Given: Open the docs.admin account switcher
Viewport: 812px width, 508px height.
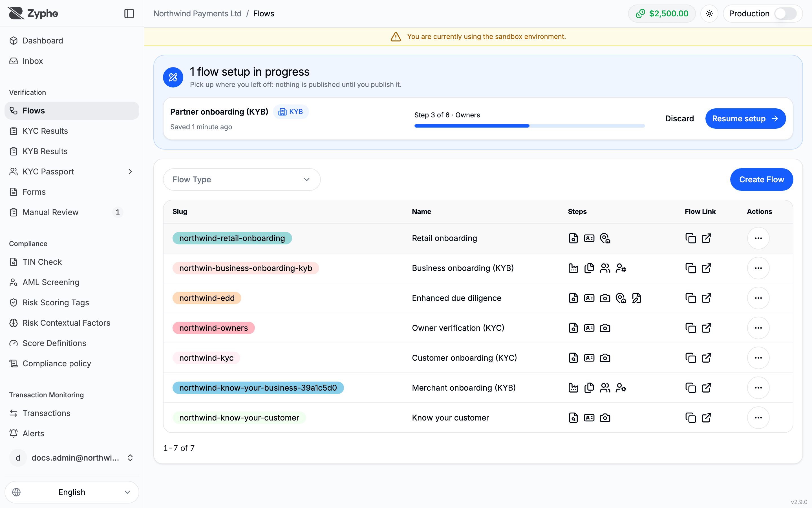Looking at the screenshot, I should 72,457.
